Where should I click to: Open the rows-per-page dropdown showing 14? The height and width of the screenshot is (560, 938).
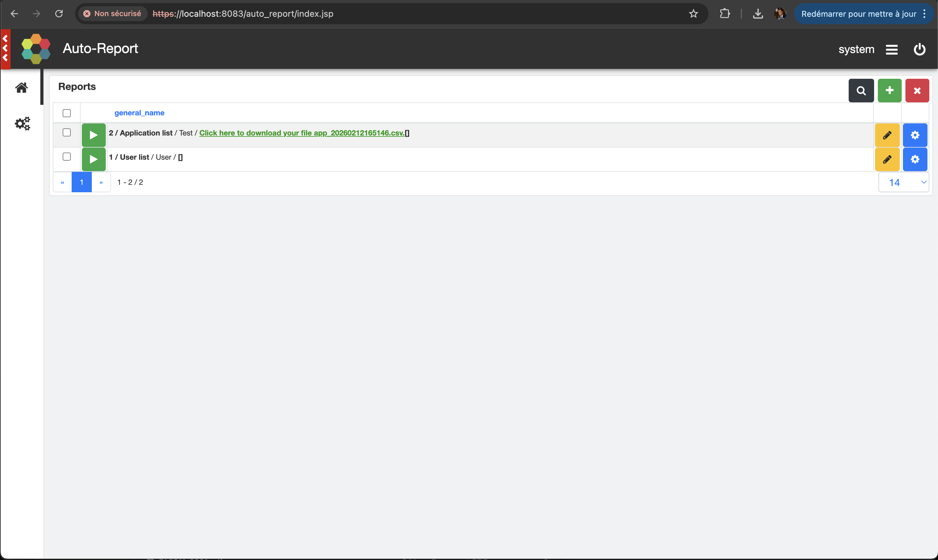coord(904,182)
